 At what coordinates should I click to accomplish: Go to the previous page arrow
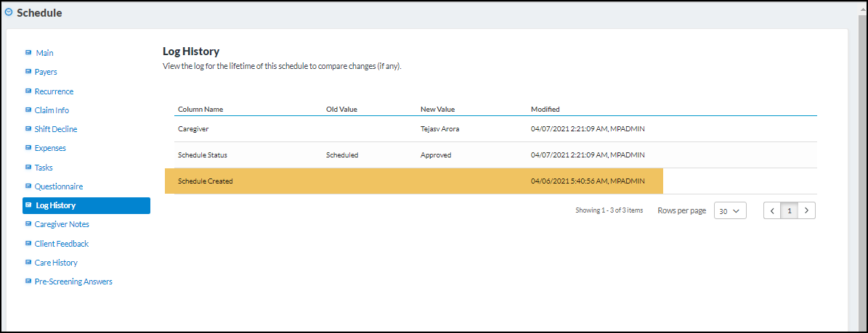[x=772, y=210]
